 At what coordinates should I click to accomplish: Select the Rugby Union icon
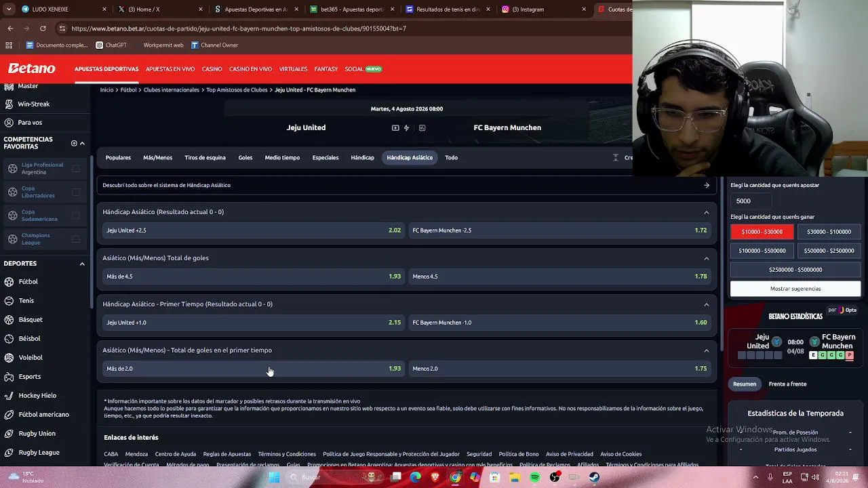click(x=9, y=433)
